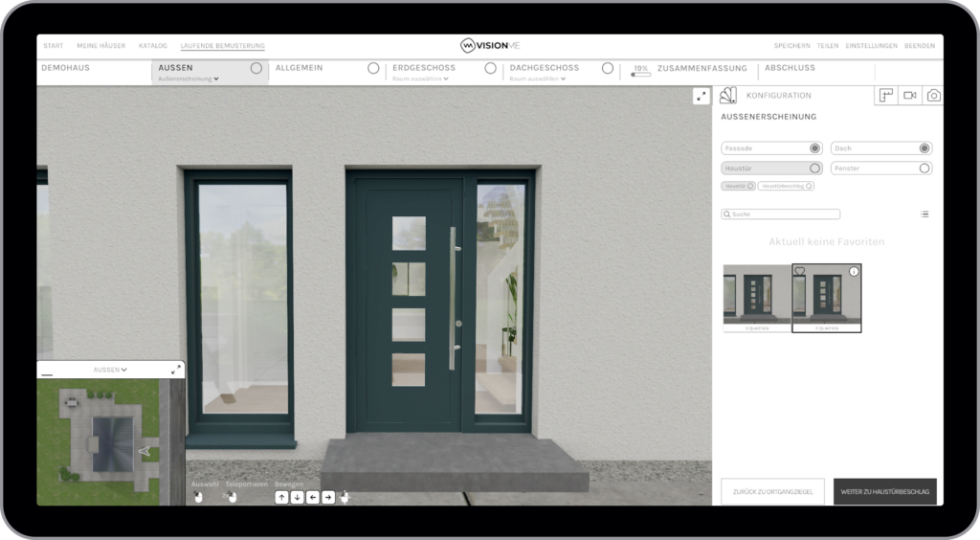
Task: Open the Zusammenfassung tab
Action: [x=703, y=69]
